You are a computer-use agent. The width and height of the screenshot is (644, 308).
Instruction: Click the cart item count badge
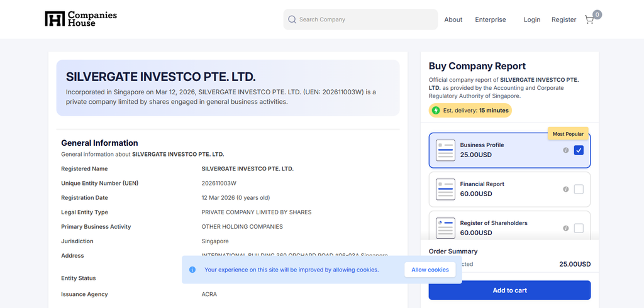597,15
